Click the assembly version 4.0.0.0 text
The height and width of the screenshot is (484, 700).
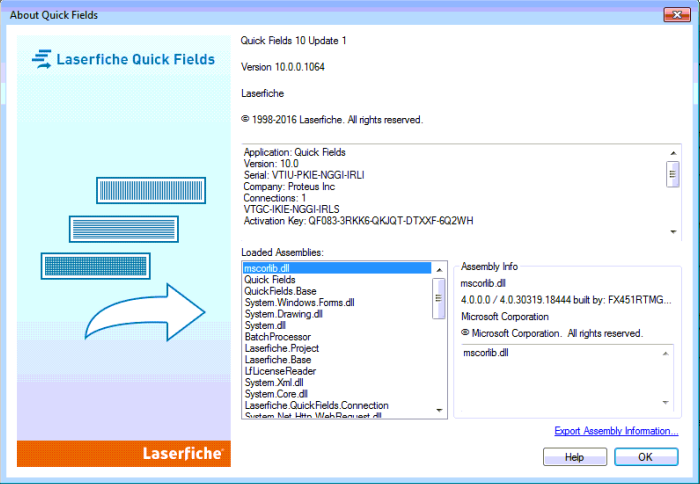566,300
